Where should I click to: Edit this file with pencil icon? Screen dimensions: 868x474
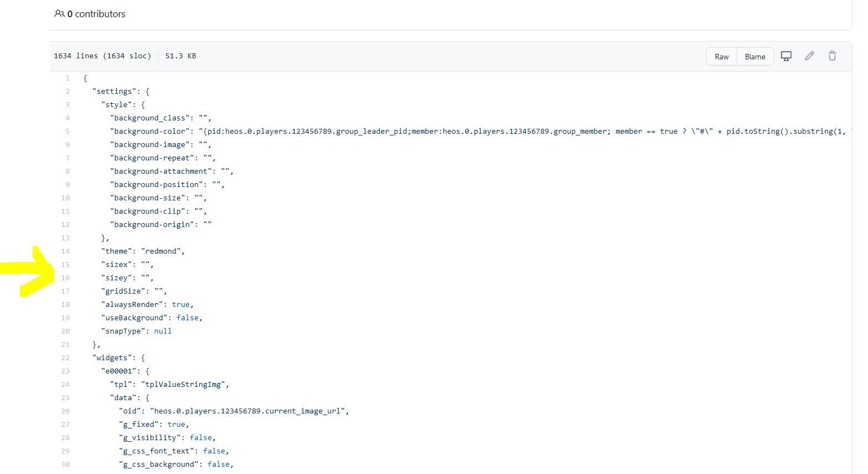(x=809, y=56)
